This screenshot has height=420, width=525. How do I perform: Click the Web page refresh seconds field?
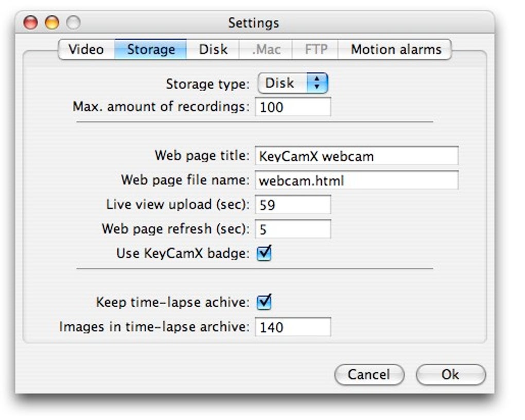(293, 229)
